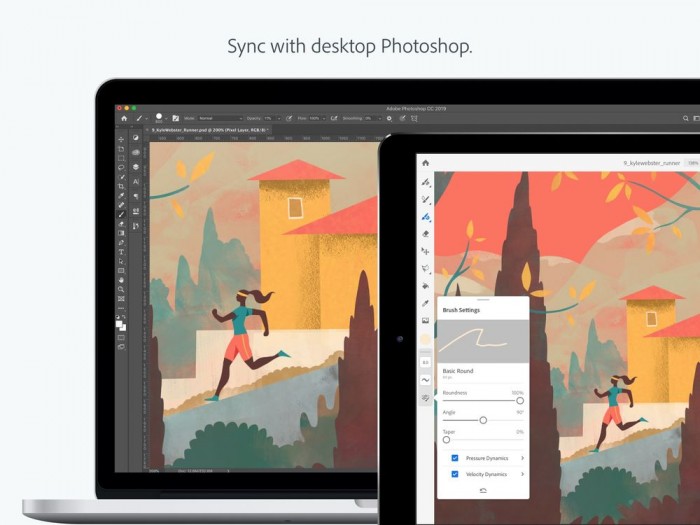Tap the Home icon in iPad Photoshop
700x525 pixels.
(x=425, y=163)
